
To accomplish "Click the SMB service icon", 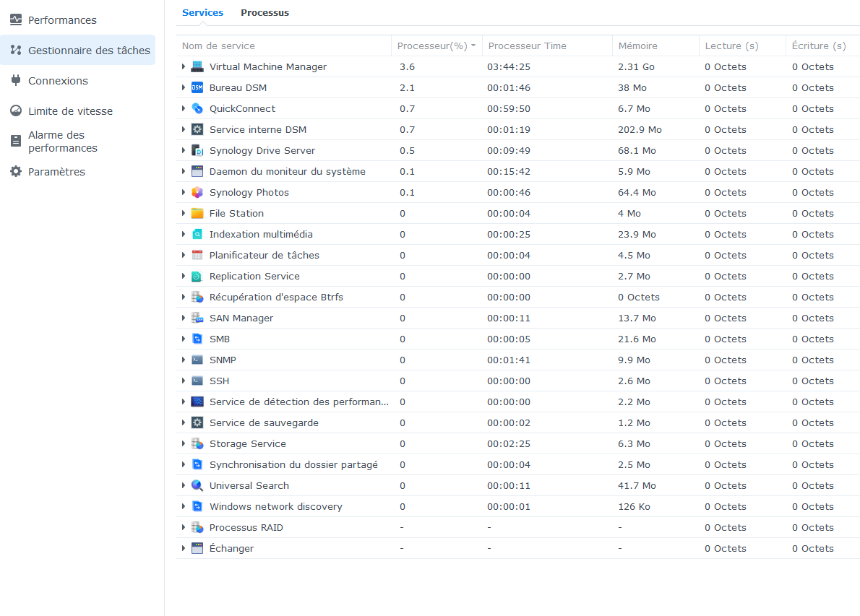I will click(197, 339).
